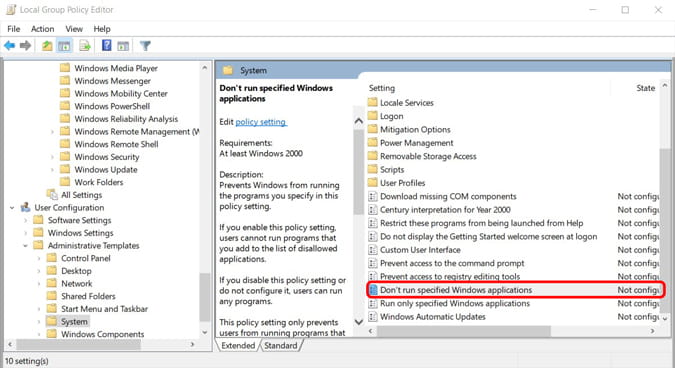Switch to the Standard tab

click(281, 345)
